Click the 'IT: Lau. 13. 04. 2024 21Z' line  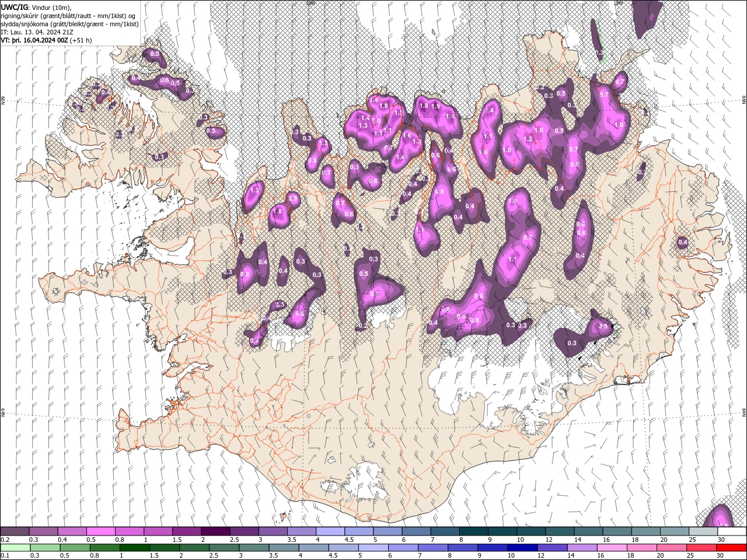pyautogui.click(x=37, y=32)
